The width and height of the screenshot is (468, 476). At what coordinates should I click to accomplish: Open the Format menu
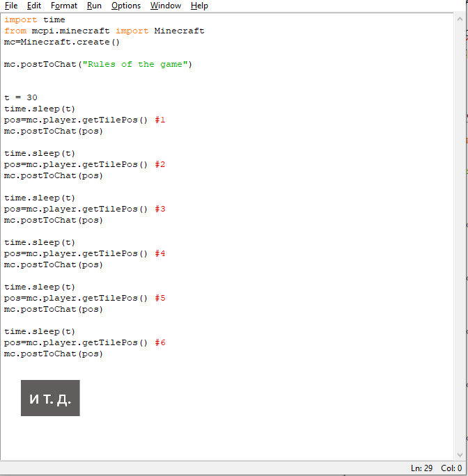click(64, 6)
